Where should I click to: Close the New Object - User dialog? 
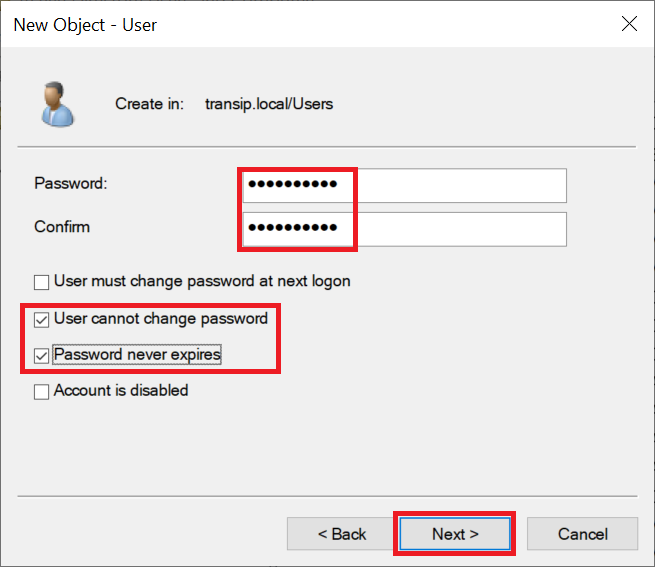(x=629, y=25)
